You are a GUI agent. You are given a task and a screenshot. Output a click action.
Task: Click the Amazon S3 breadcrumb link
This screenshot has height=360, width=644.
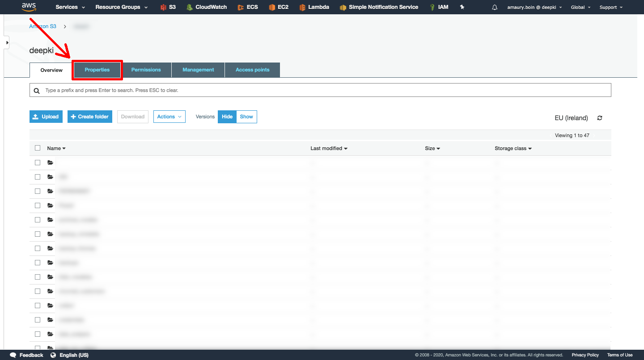(x=43, y=26)
